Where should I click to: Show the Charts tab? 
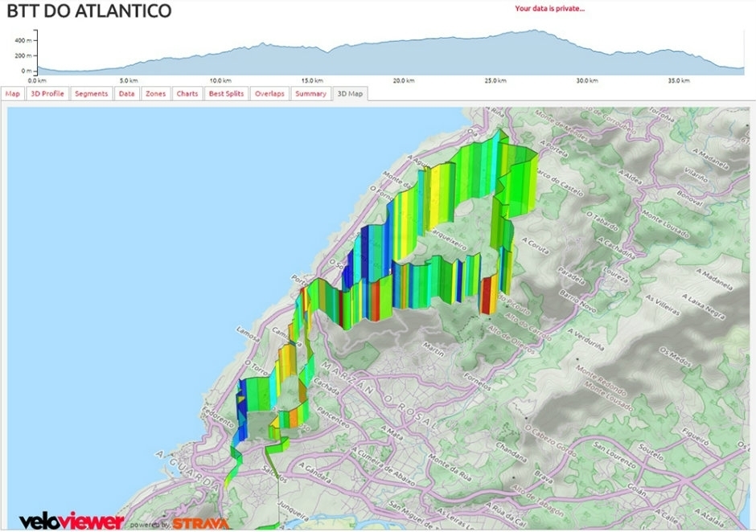coord(187,94)
